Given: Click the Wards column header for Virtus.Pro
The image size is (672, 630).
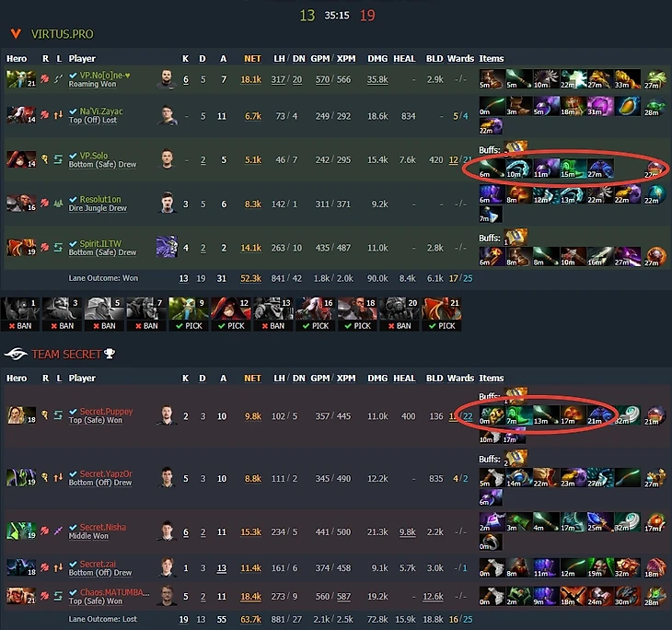Looking at the screenshot, I should (x=460, y=59).
